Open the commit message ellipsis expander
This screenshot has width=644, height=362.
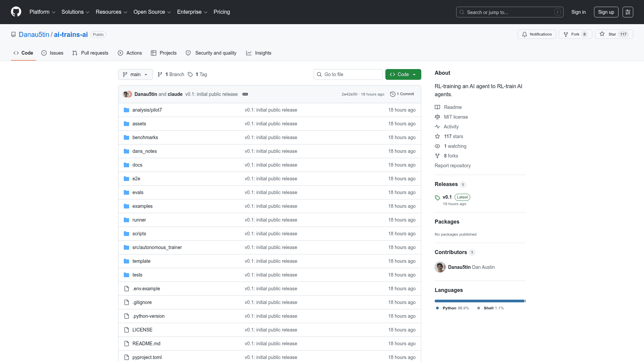[x=245, y=94]
